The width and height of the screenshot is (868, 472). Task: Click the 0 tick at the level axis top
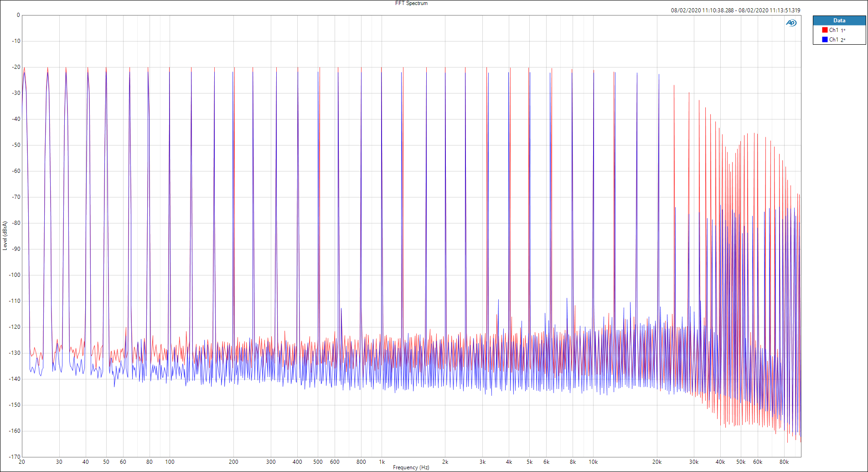point(18,15)
